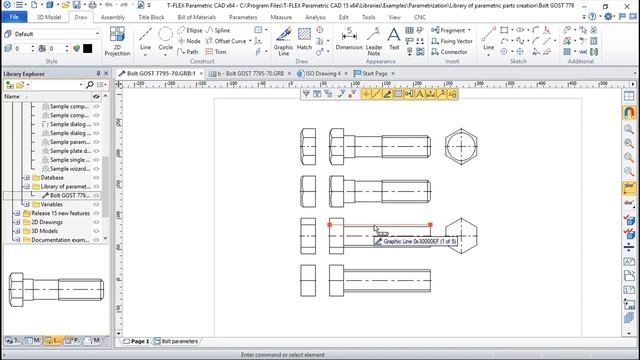Select the construction Line tool

[145, 41]
